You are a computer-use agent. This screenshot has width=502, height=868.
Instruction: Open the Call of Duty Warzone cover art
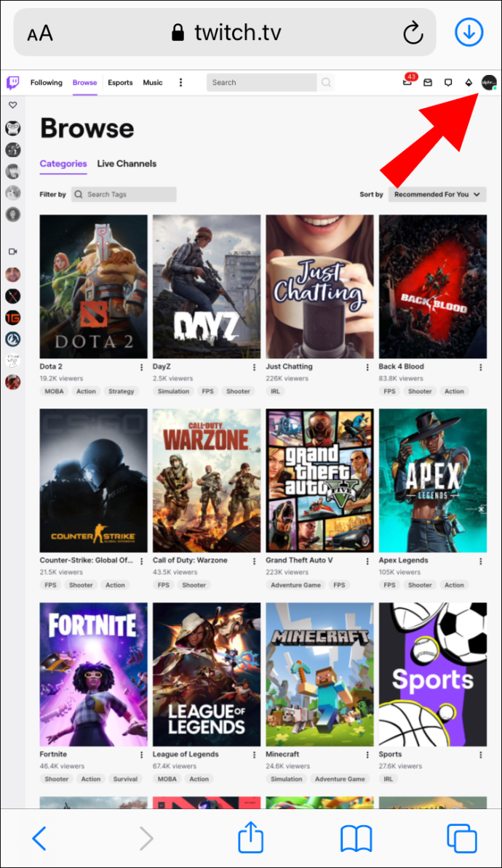pyautogui.click(x=207, y=481)
